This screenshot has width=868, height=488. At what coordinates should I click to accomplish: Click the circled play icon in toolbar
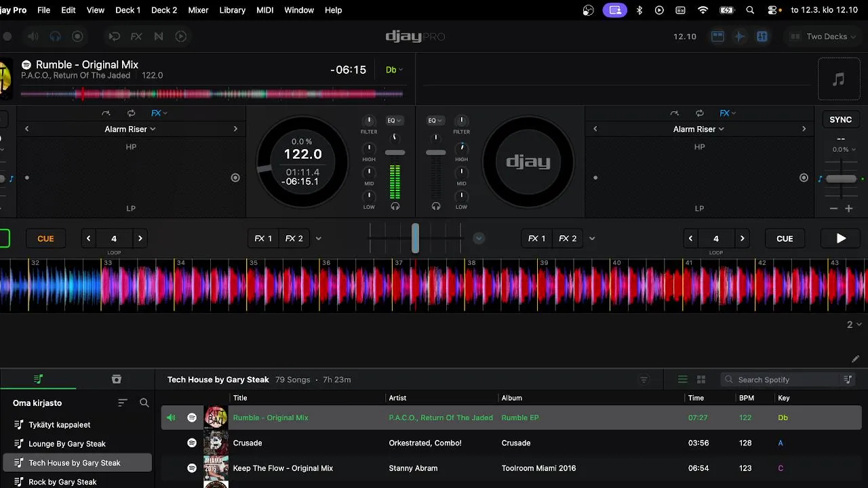(181, 37)
